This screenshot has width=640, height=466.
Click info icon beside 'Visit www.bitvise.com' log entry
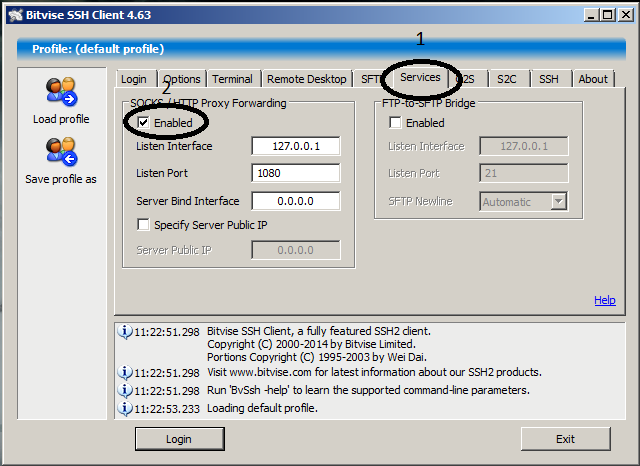click(124, 373)
